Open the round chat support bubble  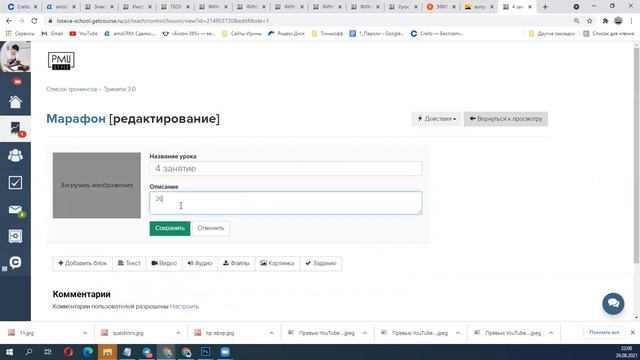tap(613, 303)
